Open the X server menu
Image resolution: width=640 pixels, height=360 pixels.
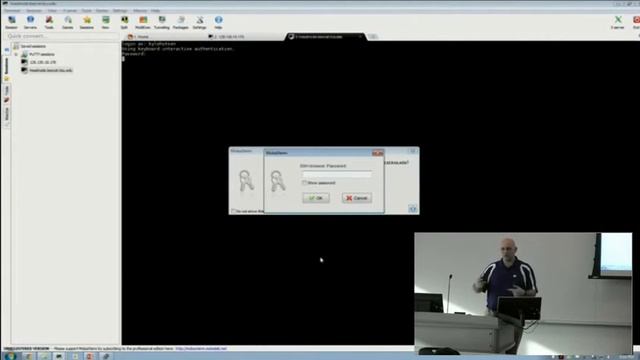(70, 11)
